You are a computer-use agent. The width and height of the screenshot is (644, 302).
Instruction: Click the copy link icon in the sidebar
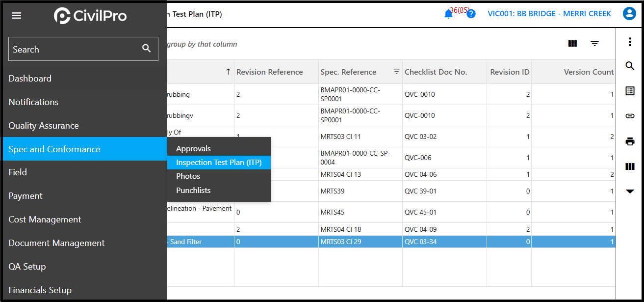click(x=630, y=116)
